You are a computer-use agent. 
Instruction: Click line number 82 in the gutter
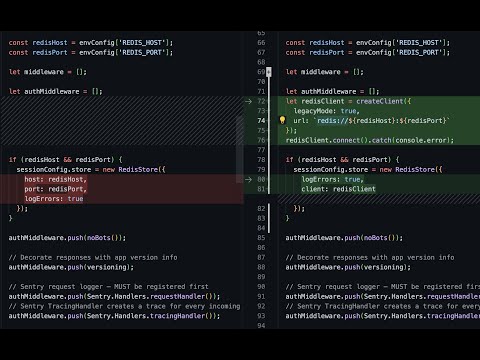point(261,209)
